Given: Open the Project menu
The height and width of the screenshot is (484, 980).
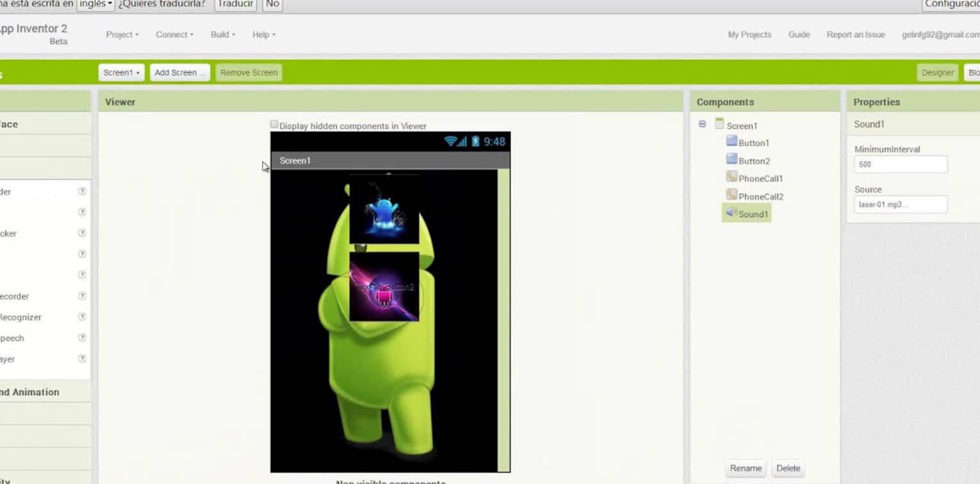Looking at the screenshot, I should [122, 35].
